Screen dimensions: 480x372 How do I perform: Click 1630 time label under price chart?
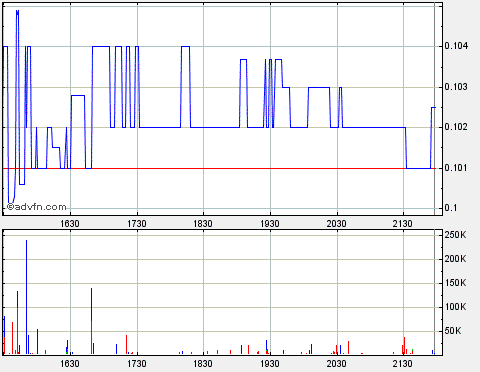pos(70,223)
